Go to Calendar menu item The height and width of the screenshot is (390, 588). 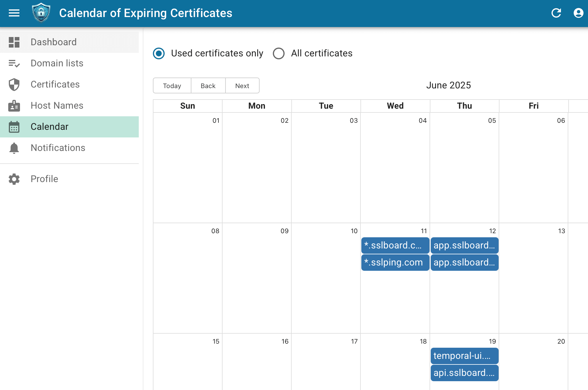(x=49, y=127)
